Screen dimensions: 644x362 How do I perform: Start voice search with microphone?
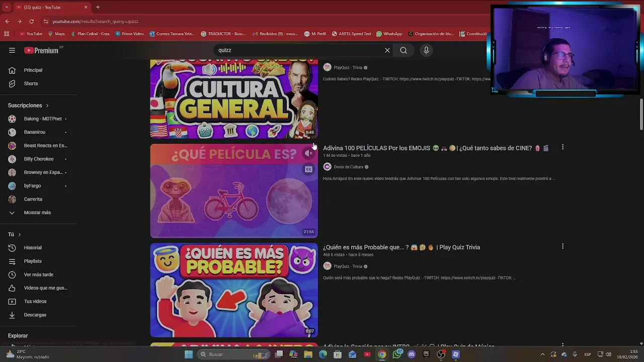pyautogui.click(x=426, y=50)
